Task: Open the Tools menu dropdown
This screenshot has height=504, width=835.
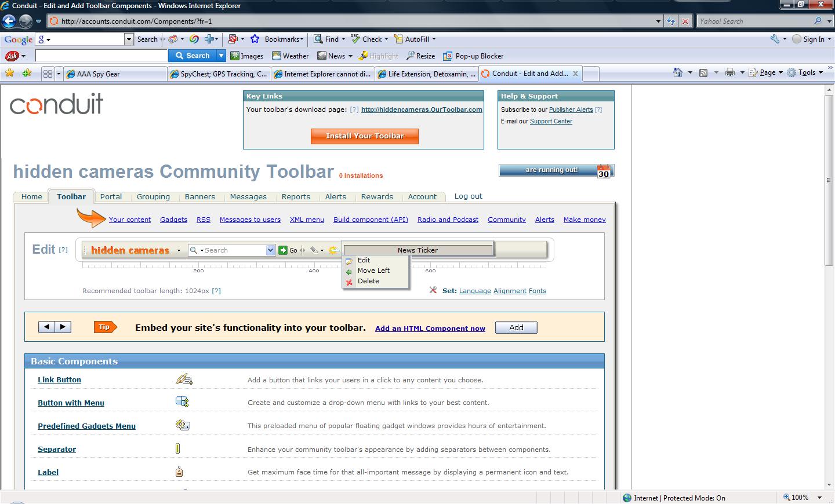Action: point(821,72)
